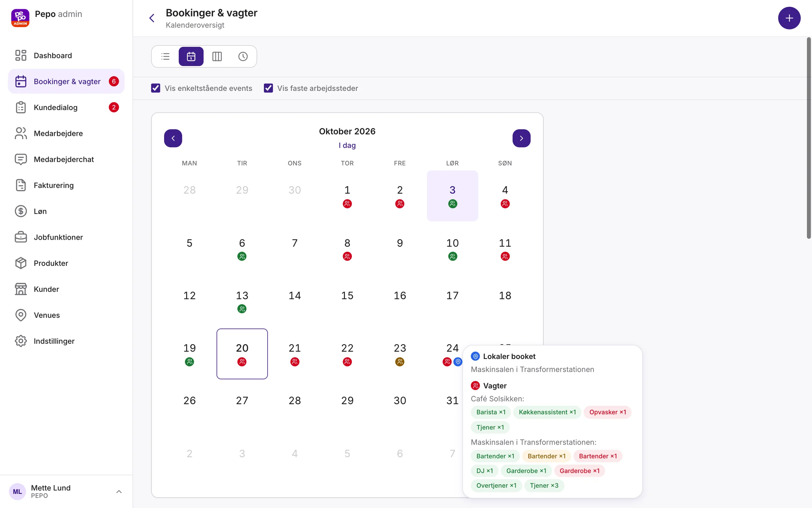Open Fakturering page
812x508 pixels.
coord(66,185)
